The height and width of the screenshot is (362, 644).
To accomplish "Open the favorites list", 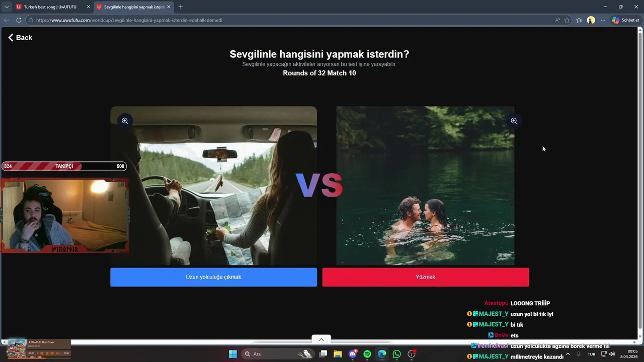I will 579,20.
